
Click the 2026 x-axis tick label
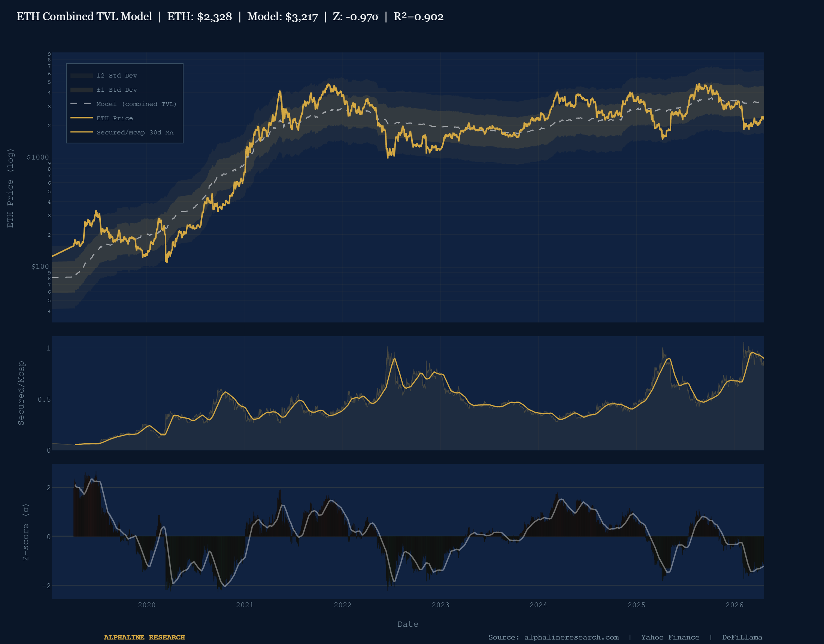734,605
